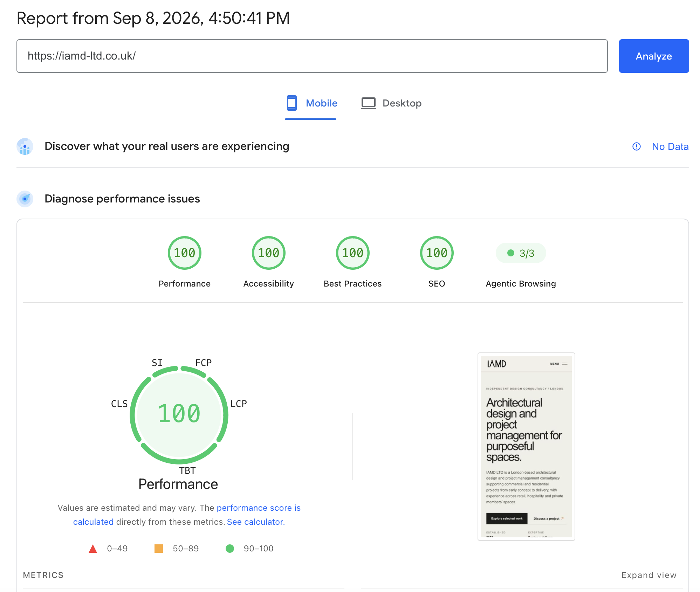700x592 pixels.
Task: Click the Diagnose performance issues icon
Action: 25,199
